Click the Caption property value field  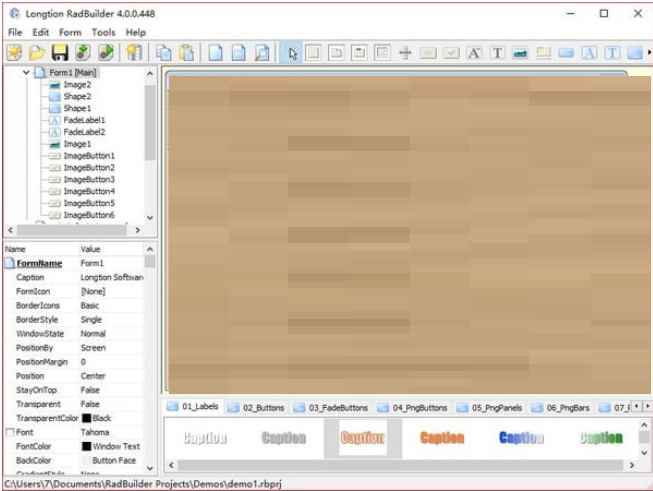111,277
